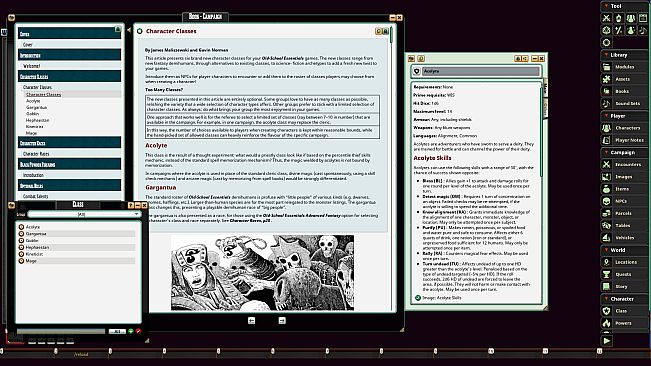Click the play arrow at sidebar bottom
651x366 pixels.
tap(607, 341)
